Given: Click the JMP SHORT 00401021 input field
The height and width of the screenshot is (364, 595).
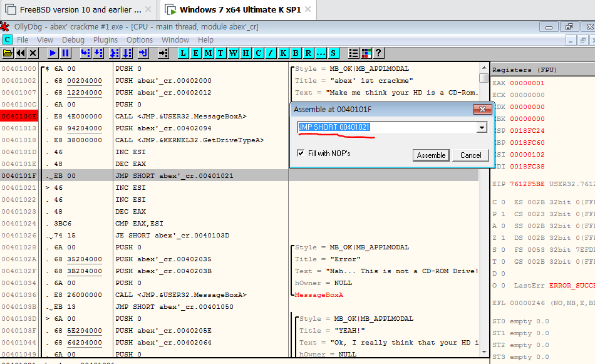Looking at the screenshot, I should point(387,127).
